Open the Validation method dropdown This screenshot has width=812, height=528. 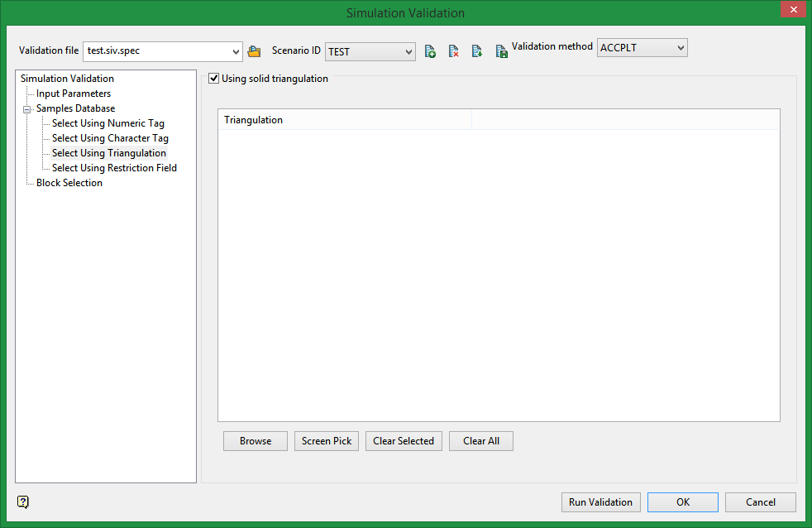pos(681,48)
